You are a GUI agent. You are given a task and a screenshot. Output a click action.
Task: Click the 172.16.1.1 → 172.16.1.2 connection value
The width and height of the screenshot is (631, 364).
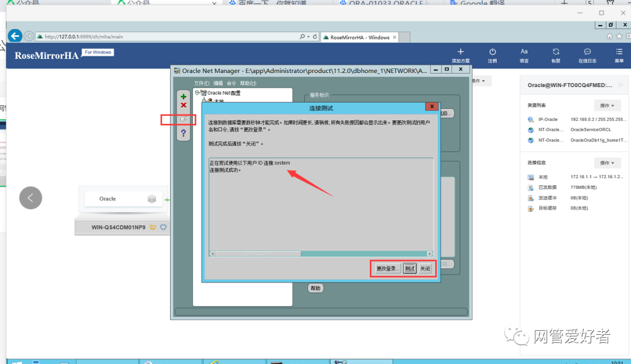[597, 177]
